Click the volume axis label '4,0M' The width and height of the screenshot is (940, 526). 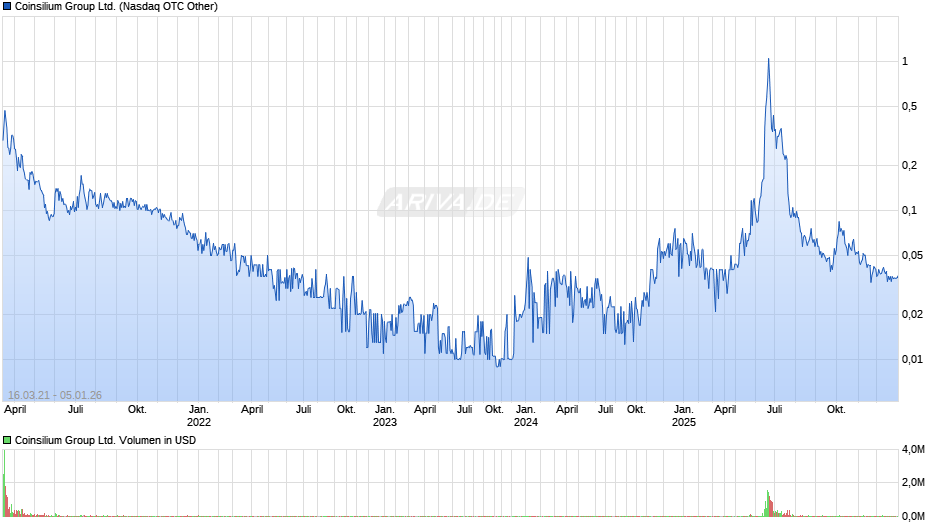913,449
